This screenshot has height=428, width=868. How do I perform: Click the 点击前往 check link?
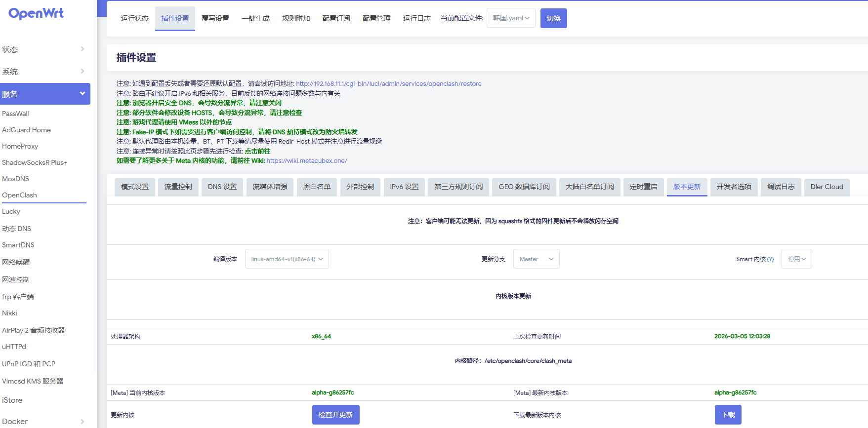pos(257,151)
